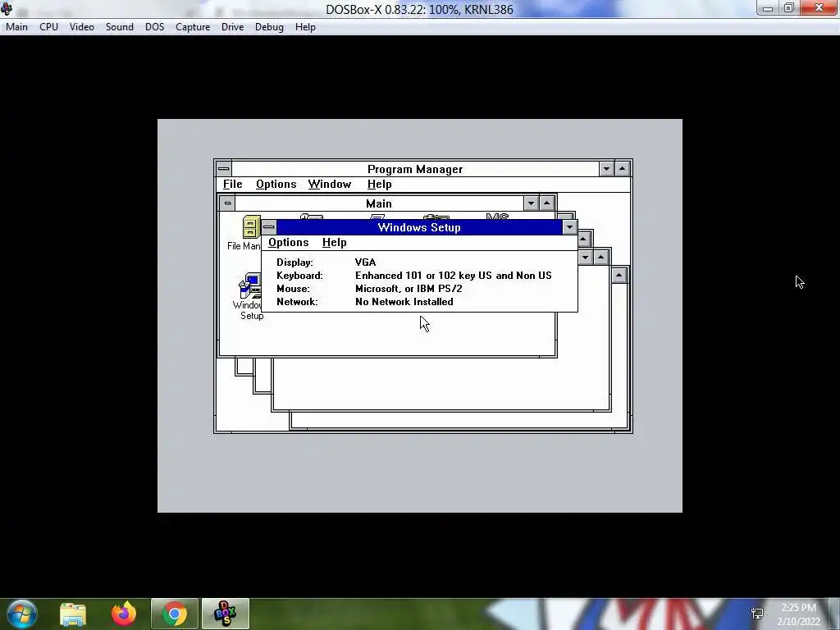Click the Windows Setup title bar
This screenshot has width=840, height=630.
(x=419, y=227)
